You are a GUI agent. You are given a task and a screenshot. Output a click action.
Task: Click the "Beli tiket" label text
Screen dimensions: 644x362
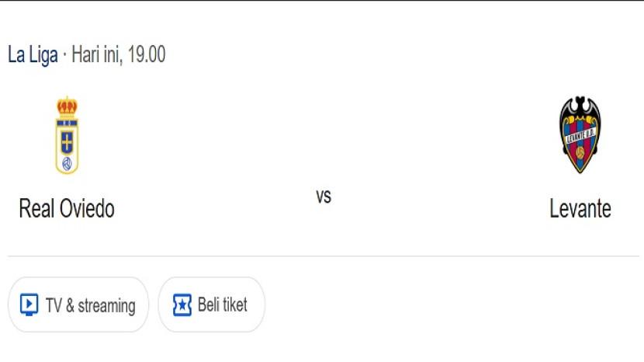pyautogui.click(x=223, y=305)
